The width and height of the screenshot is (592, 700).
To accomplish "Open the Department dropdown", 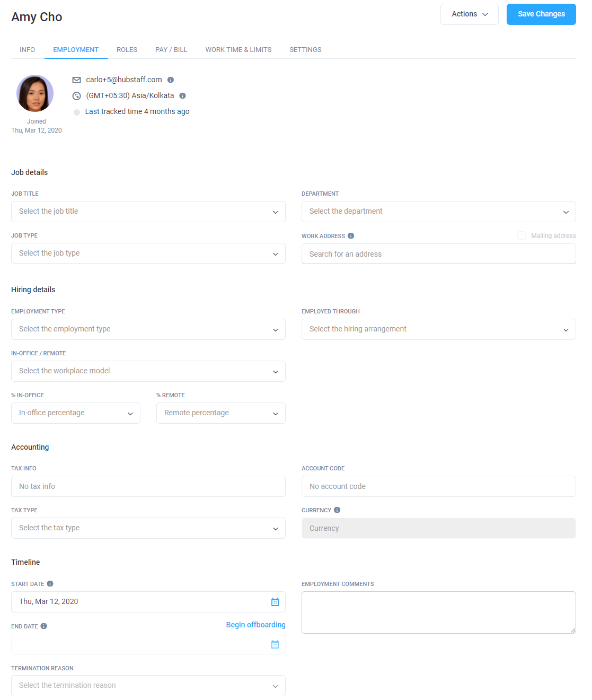I will point(439,212).
